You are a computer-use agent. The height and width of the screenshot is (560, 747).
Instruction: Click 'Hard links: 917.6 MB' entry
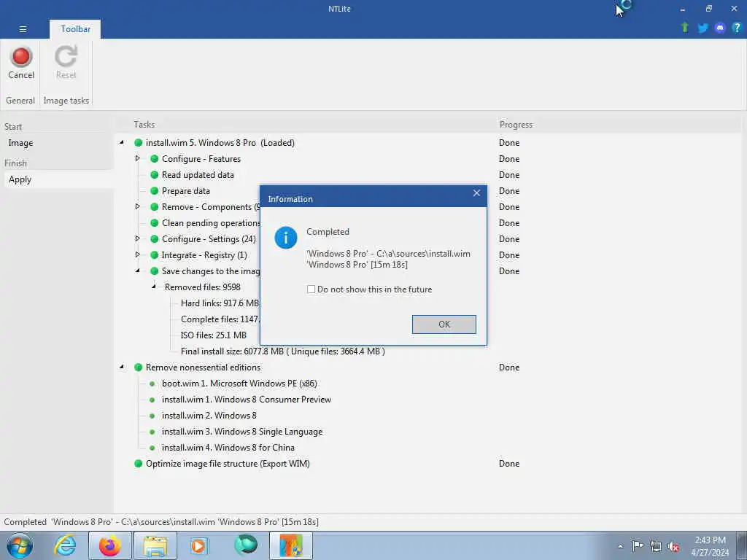tap(220, 303)
